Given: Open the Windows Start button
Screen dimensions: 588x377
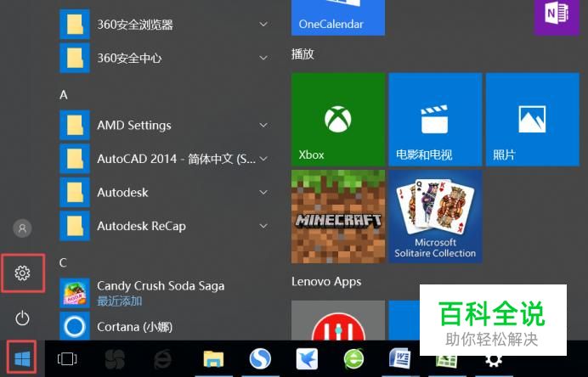Looking at the screenshot, I should (22, 358).
